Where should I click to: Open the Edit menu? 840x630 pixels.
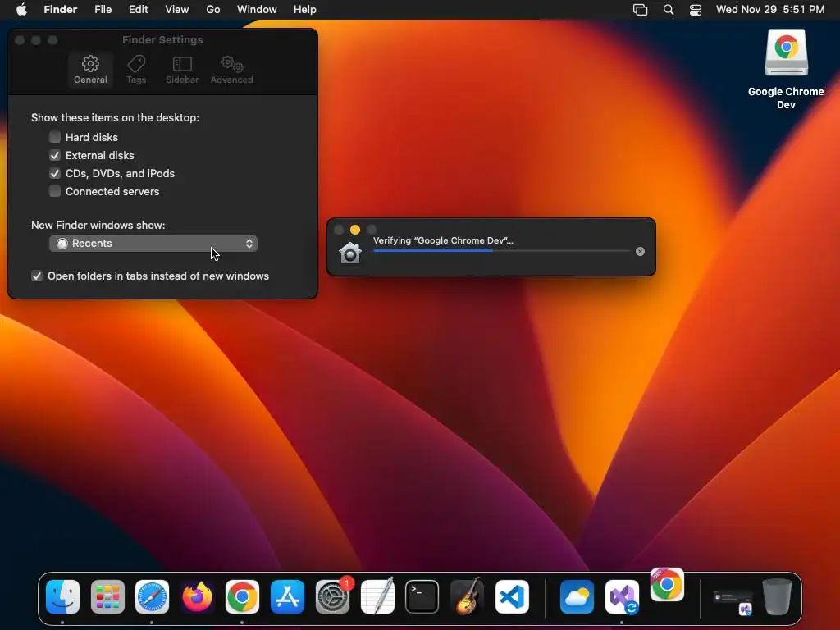coord(138,9)
